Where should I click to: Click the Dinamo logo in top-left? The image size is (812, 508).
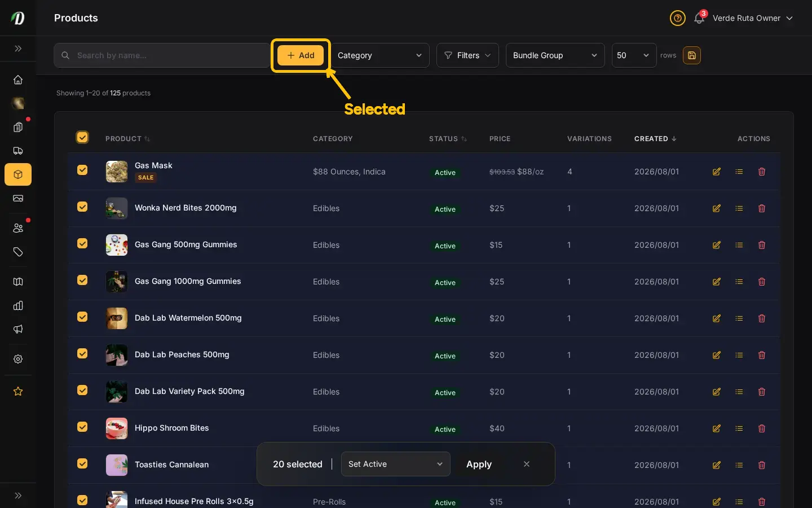18,18
